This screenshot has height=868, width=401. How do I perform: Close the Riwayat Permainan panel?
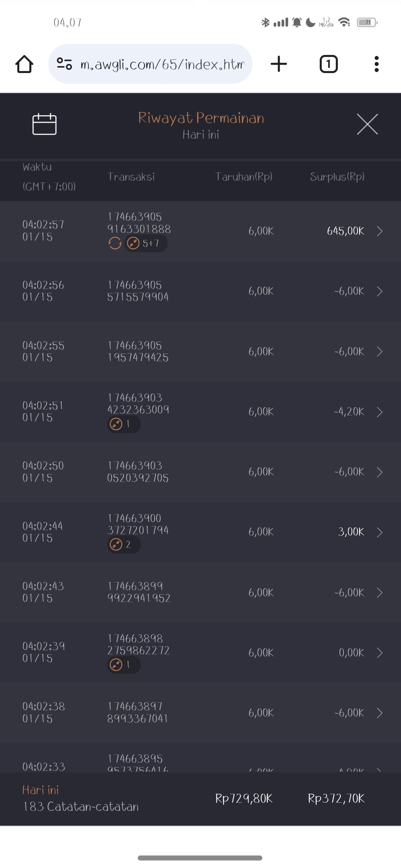[367, 124]
